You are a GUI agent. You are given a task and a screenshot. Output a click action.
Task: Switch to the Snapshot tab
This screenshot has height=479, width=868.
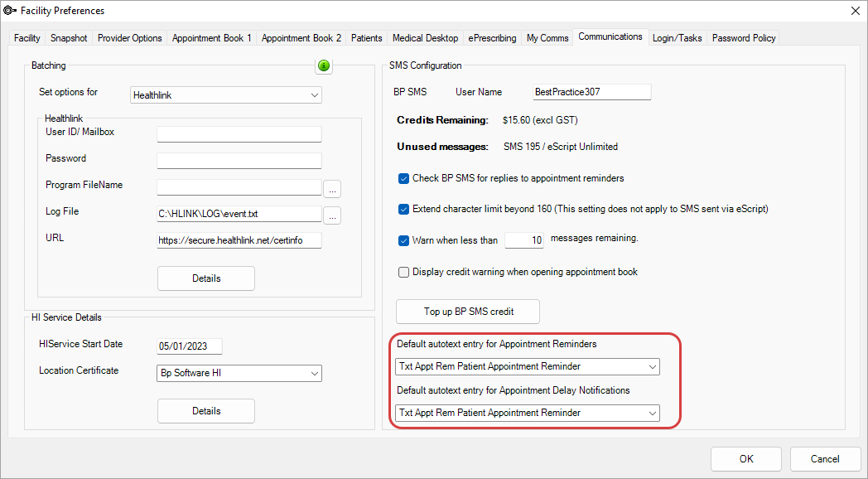click(x=69, y=38)
